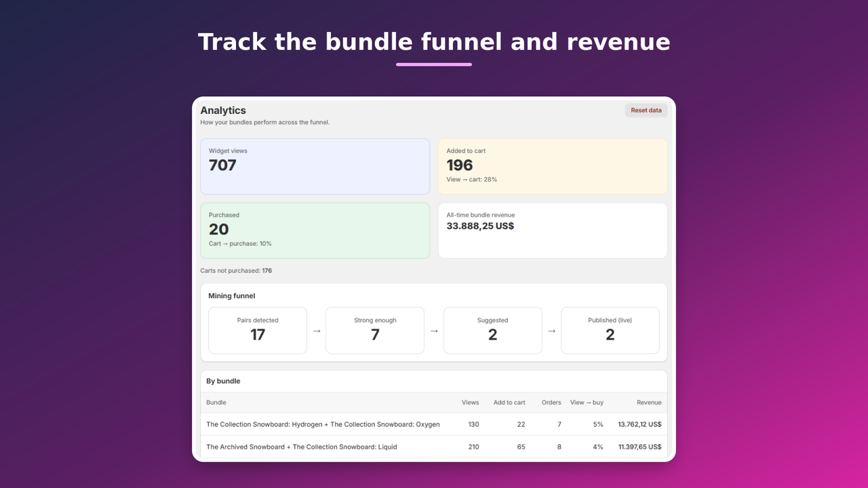Click the Analytics page heading
Image resolution: width=868 pixels, height=488 pixels.
point(223,110)
